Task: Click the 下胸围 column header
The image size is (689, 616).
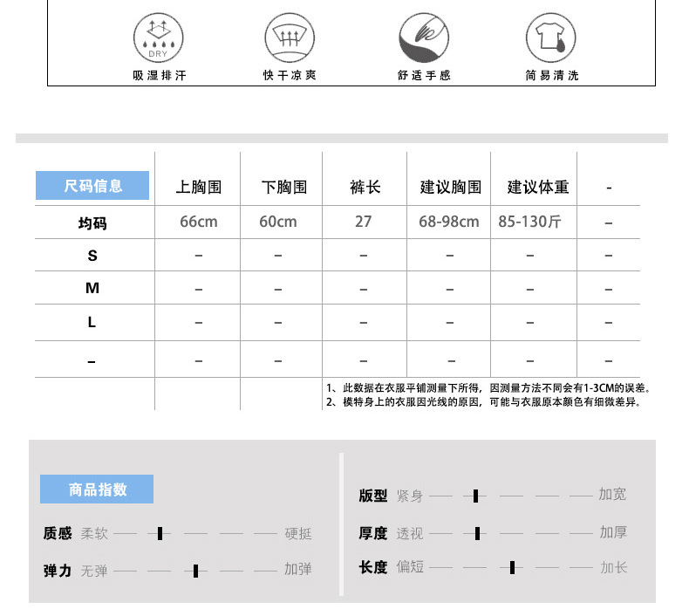Action: click(284, 187)
